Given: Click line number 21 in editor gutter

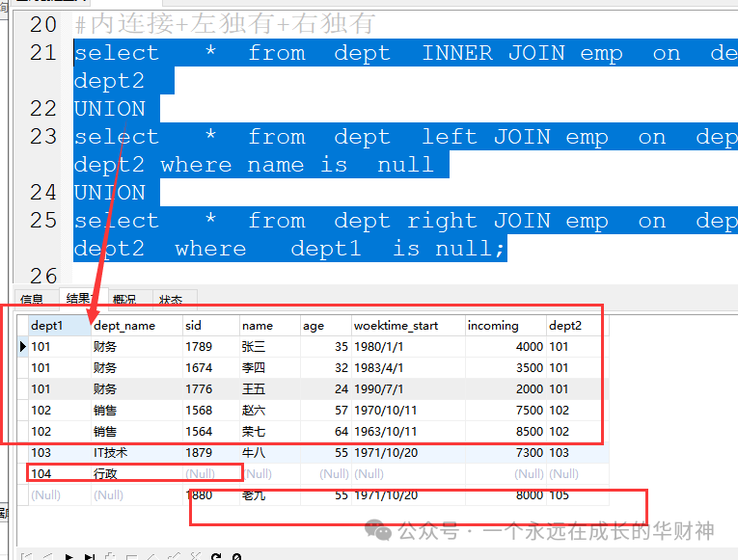Looking at the screenshot, I should [42, 52].
